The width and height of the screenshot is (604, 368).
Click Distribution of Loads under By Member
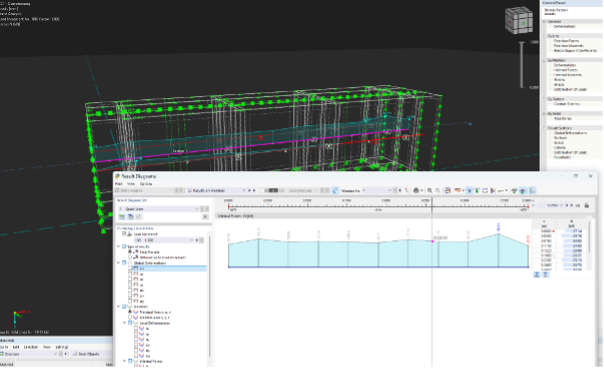pos(570,89)
